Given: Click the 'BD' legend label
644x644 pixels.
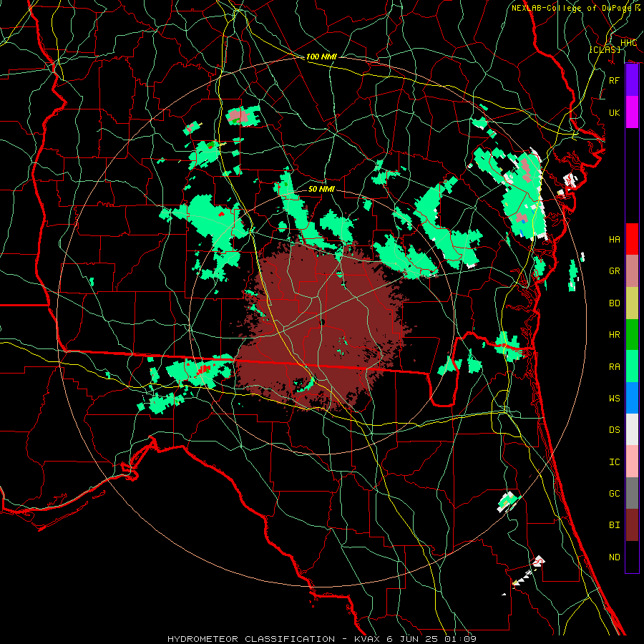Looking at the screenshot, I should click(x=615, y=303).
